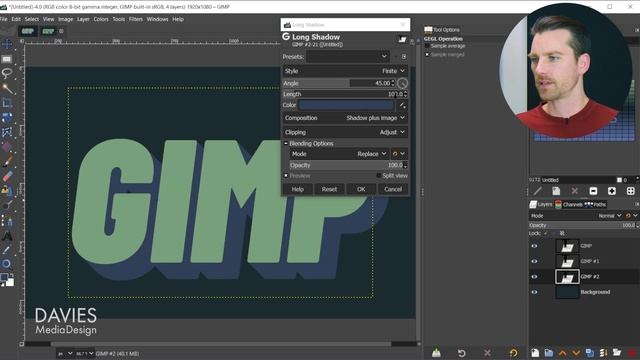Enable Split view in Long Shadow
Screen dimensions: 640x360
tap(378, 176)
